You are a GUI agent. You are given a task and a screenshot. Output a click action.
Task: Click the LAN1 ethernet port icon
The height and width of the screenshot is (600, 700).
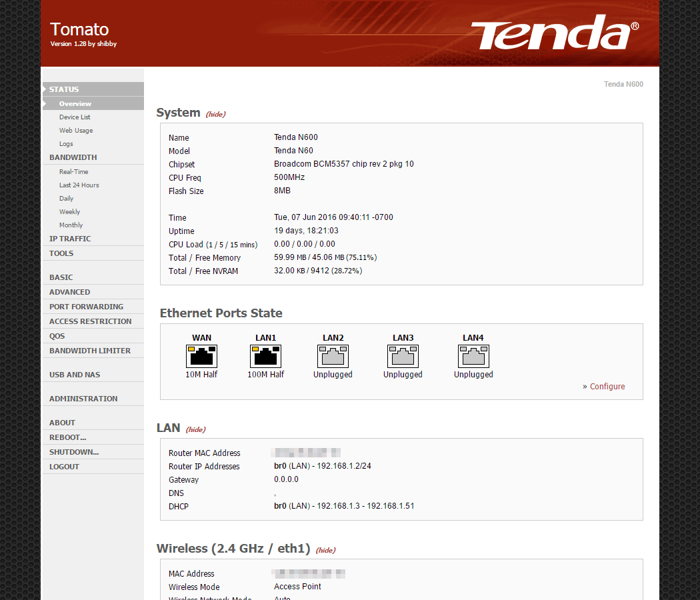[265, 356]
